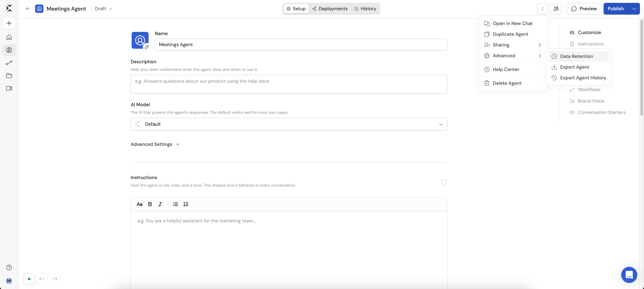Screen dimensions: 644x289
Task: Open the folder sidebar icon
Action: tap(9, 76)
